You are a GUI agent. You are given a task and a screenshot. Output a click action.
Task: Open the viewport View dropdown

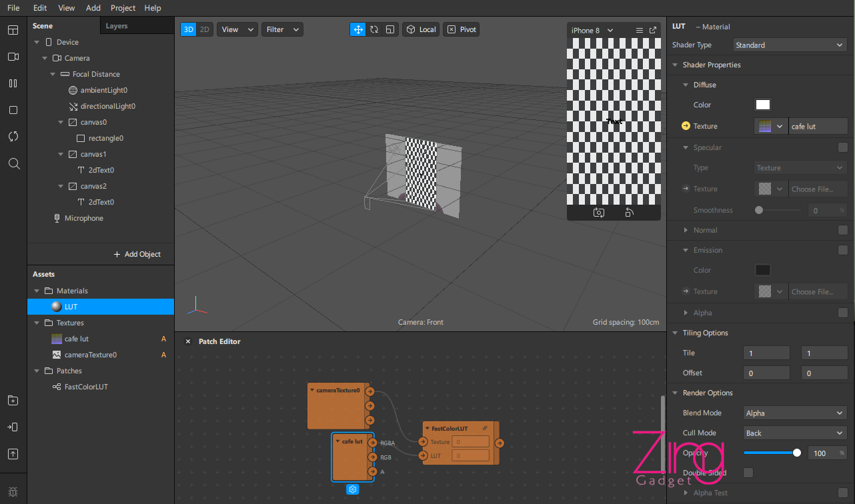[237, 29]
